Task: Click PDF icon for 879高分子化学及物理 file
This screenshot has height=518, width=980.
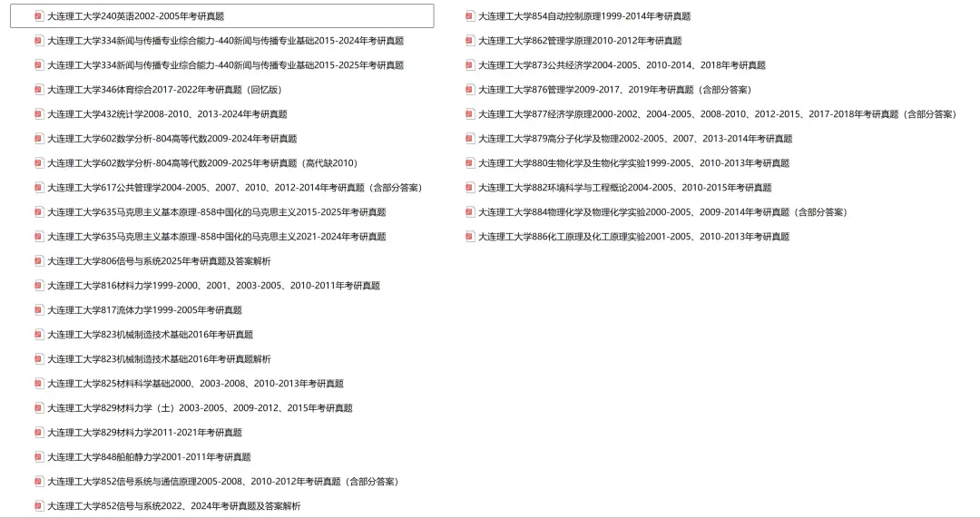Action: pyautogui.click(x=470, y=139)
